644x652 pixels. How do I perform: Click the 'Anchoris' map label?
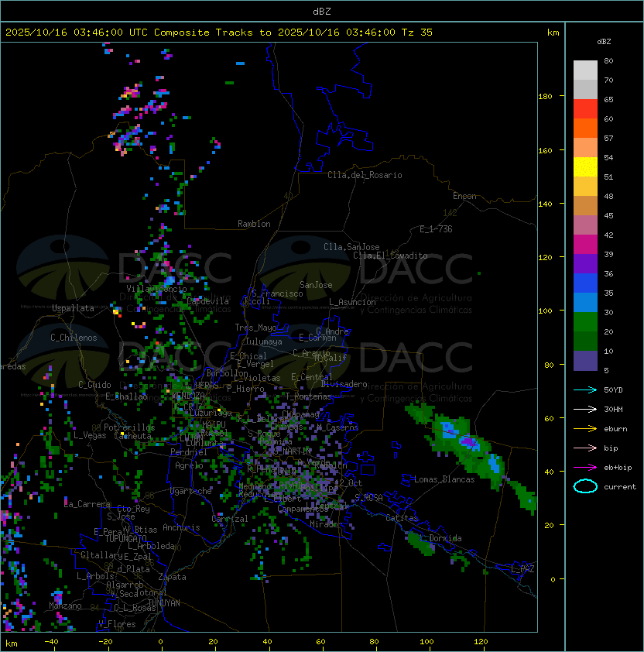(x=181, y=527)
